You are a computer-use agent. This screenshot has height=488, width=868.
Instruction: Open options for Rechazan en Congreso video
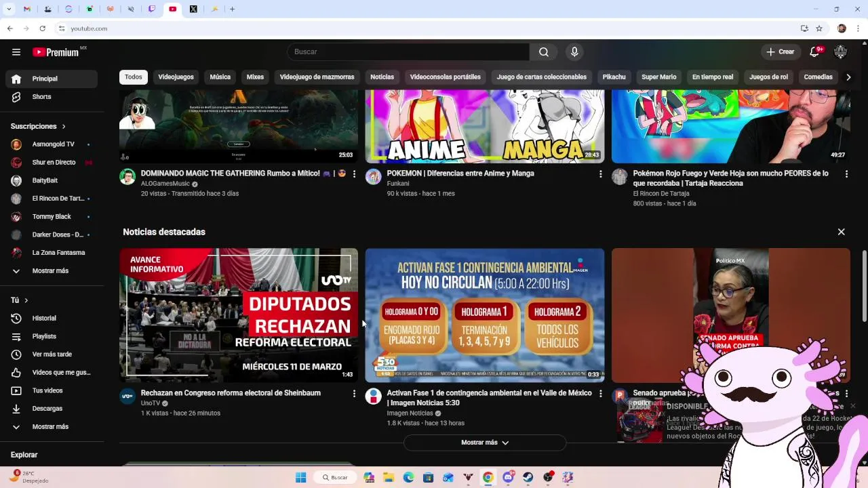(x=354, y=394)
